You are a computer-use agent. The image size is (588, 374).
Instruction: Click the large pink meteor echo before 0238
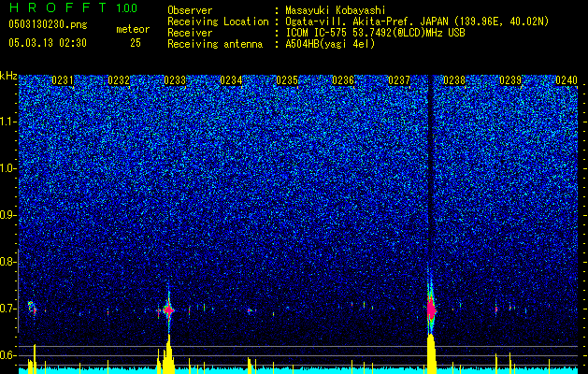(431, 309)
